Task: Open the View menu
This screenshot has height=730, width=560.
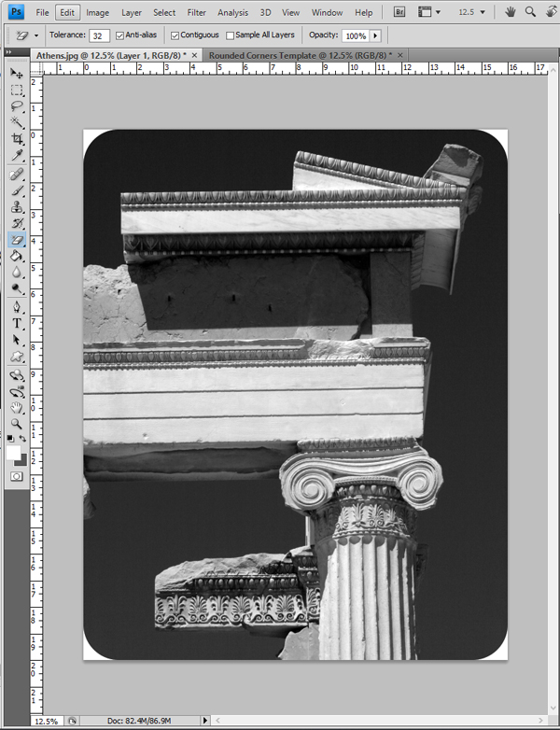Action: 290,12
